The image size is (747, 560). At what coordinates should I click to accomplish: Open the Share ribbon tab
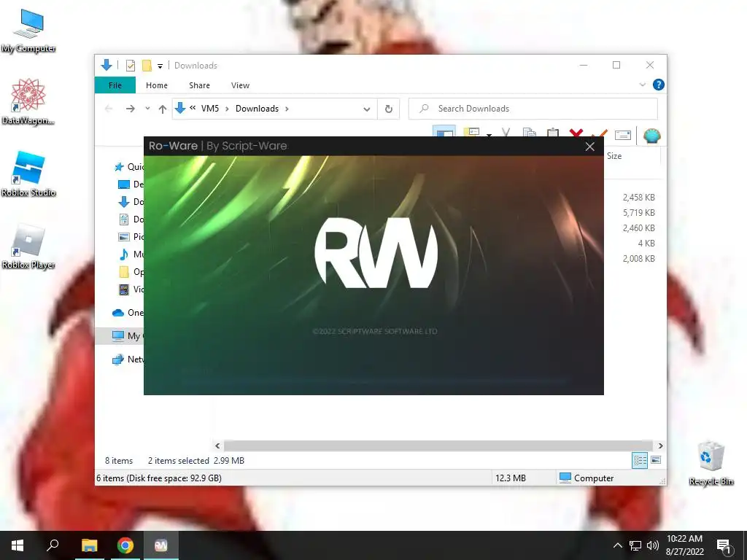[199, 85]
